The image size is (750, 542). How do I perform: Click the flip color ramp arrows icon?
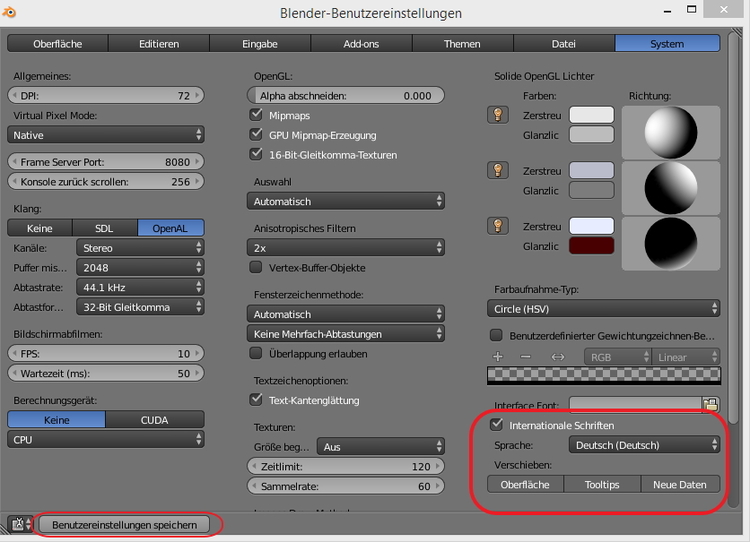(558, 357)
